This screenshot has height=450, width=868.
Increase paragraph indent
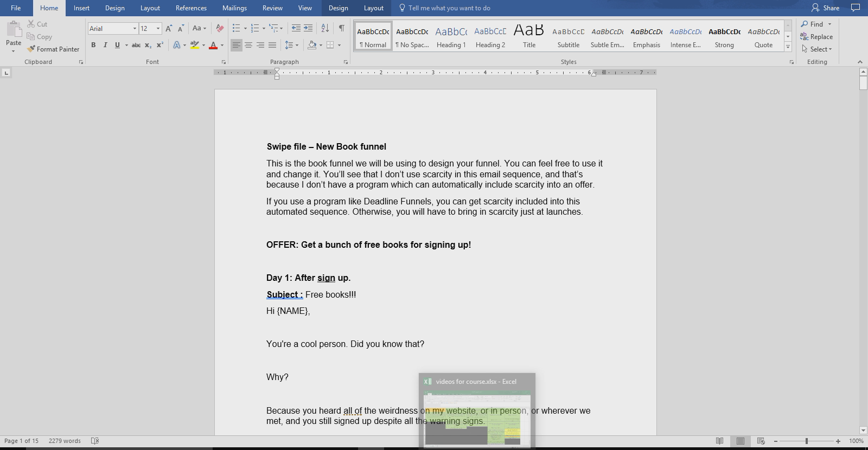pos(308,28)
